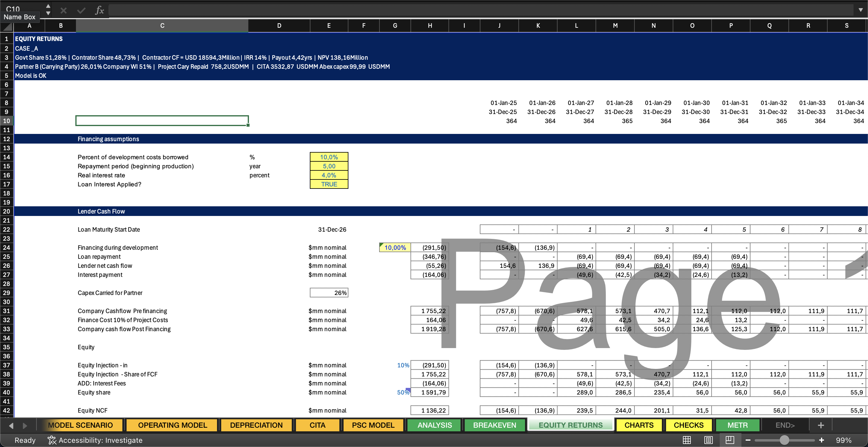The height and width of the screenshot is (447, 868).
Task: Click the 1 755,22 Pre financing total
Action: [x=429, y=311]
